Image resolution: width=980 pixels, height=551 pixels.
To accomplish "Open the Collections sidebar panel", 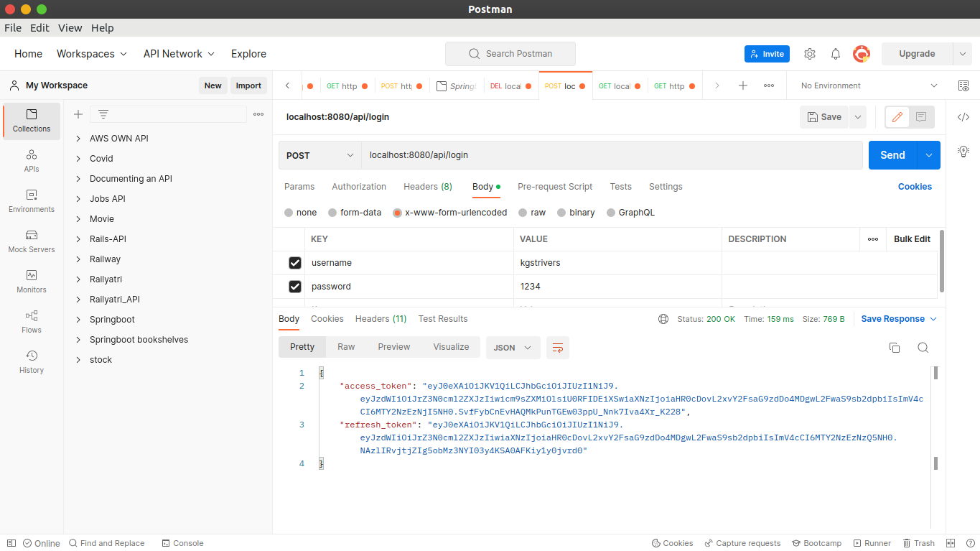I will click(x=32, y=120).
